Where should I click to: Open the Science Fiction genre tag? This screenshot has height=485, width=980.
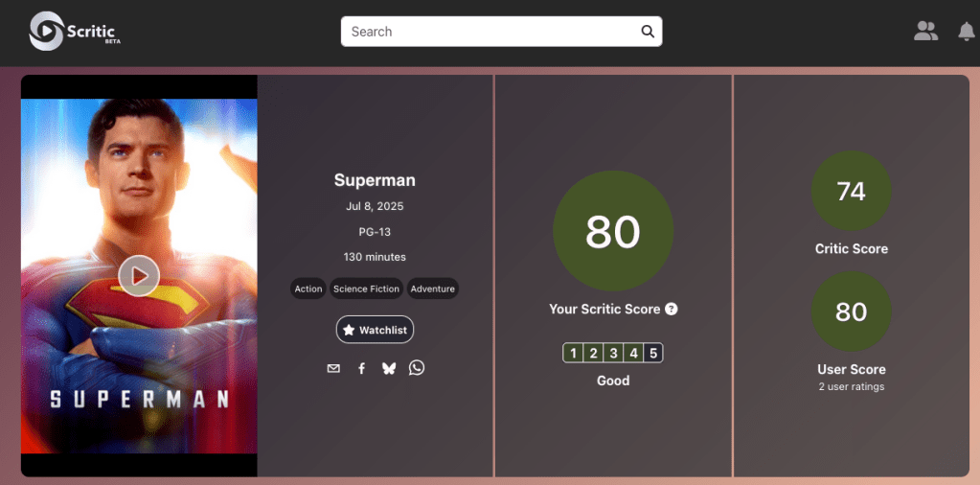click(366, 289)
